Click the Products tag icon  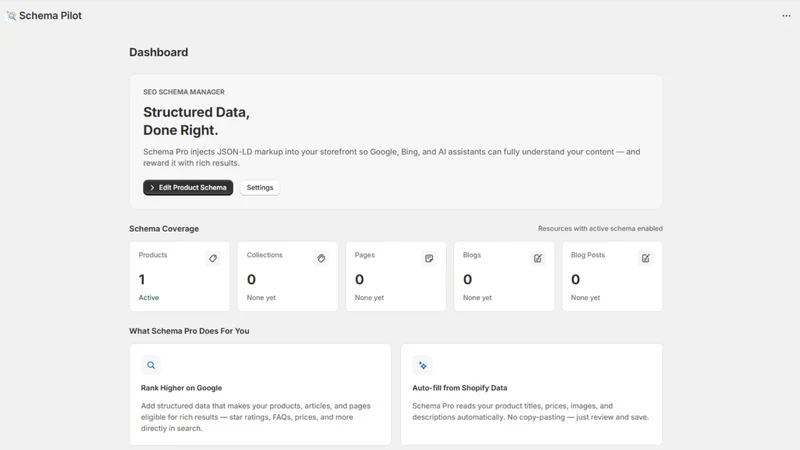(x=213, y=259)
